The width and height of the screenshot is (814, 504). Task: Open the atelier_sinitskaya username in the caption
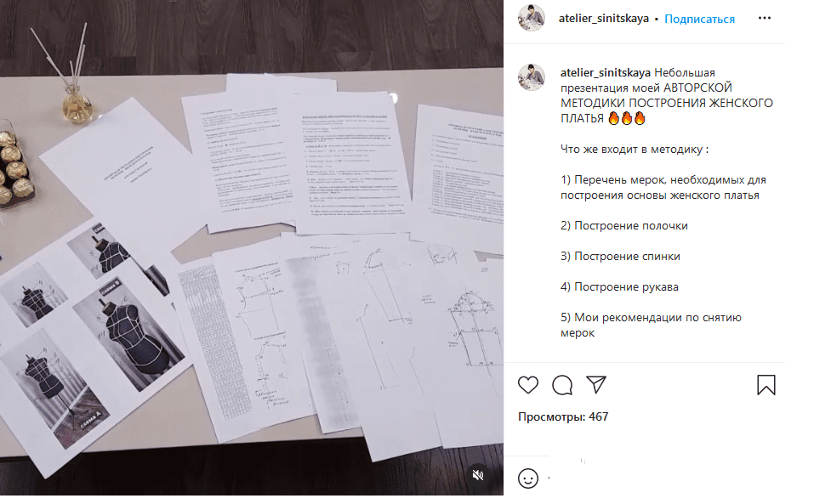pyautogui.click(x=606, y=72)
